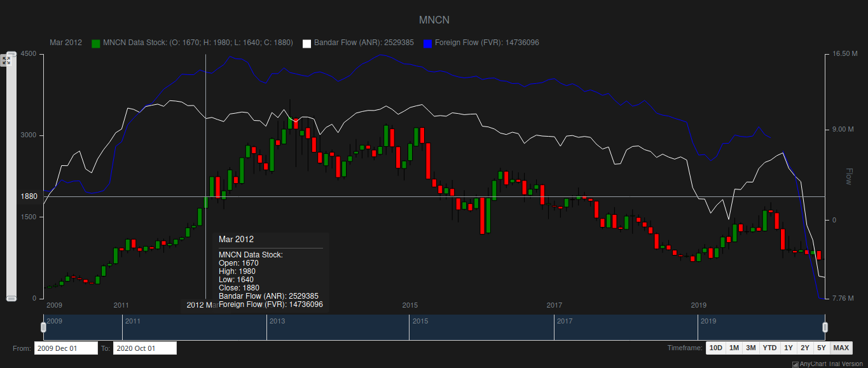868x368 pixels.
Task: Click the green legend marker for MNCN Data Stock
Action: click(x=95, y=43)
